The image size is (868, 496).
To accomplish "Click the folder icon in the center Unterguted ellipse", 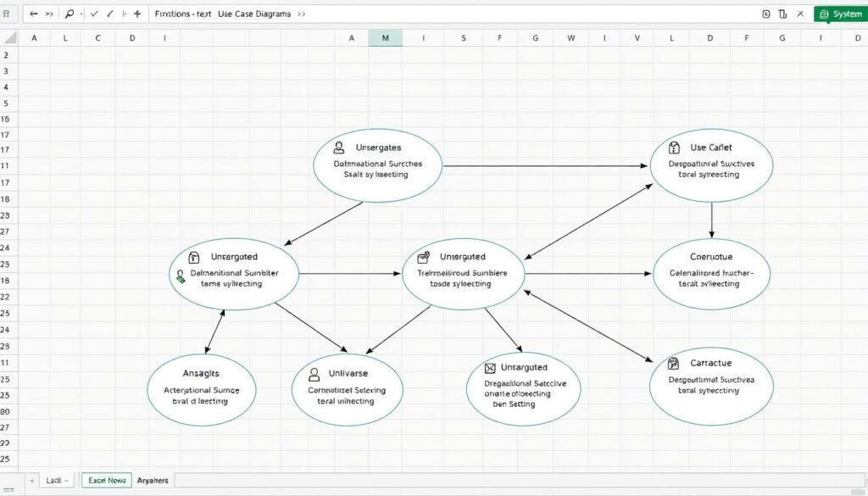I will click(424, 257).
